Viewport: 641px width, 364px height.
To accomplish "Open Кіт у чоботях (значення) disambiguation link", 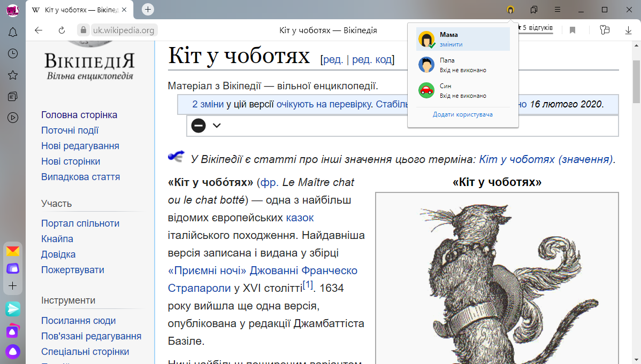I will coord(546,159).
